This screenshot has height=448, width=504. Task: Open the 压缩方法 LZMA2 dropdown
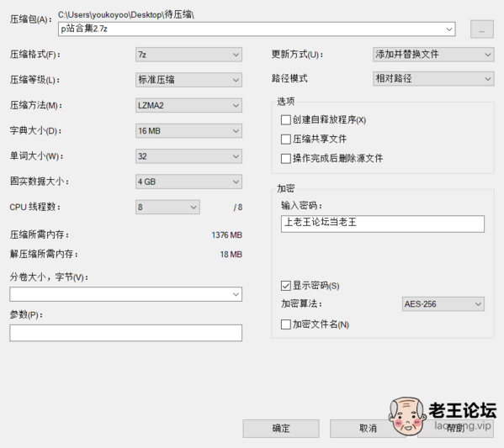coord(188,105)
